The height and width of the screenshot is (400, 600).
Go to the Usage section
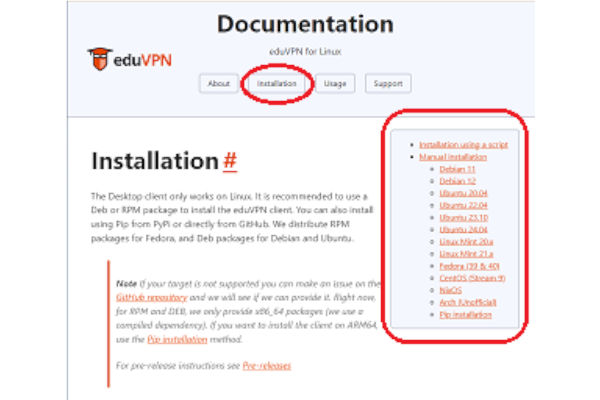[x=336, y=84]
